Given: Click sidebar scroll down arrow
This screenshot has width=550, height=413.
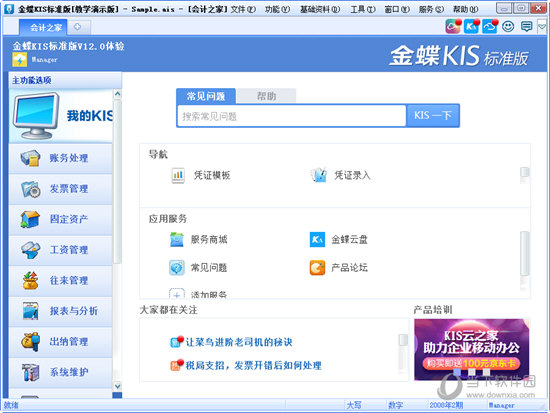Looking at the screenshot, I should click(x=118, y=386).
